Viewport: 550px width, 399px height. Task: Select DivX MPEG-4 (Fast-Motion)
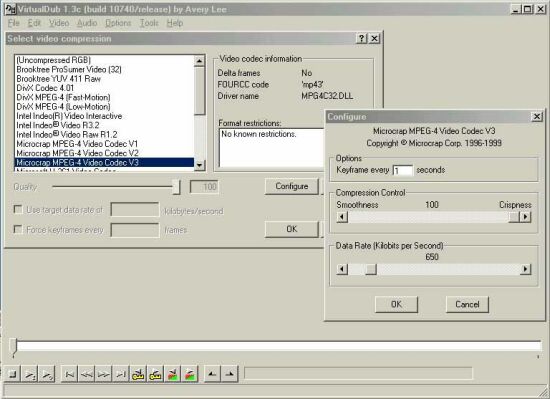105,97
